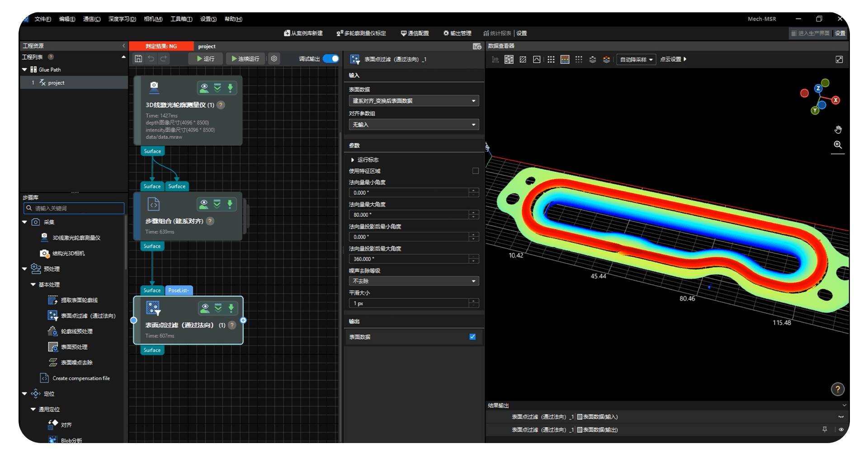The height and width of the screenshot is (453, 868).
Task: Click the save project icon
Action: [x=138, y=59]
